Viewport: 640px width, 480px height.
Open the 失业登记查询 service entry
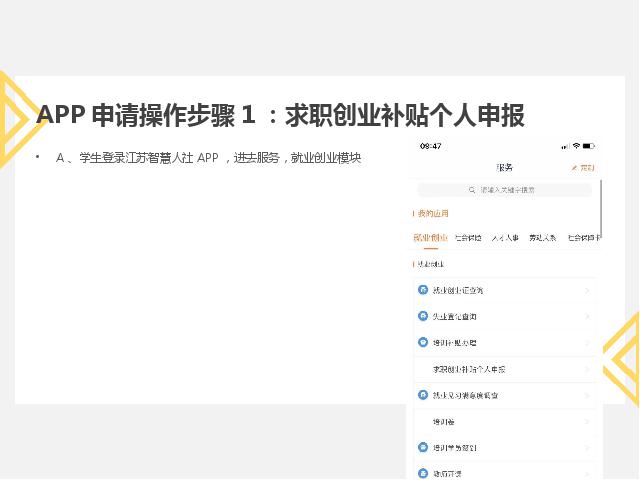tap(461, 316)
